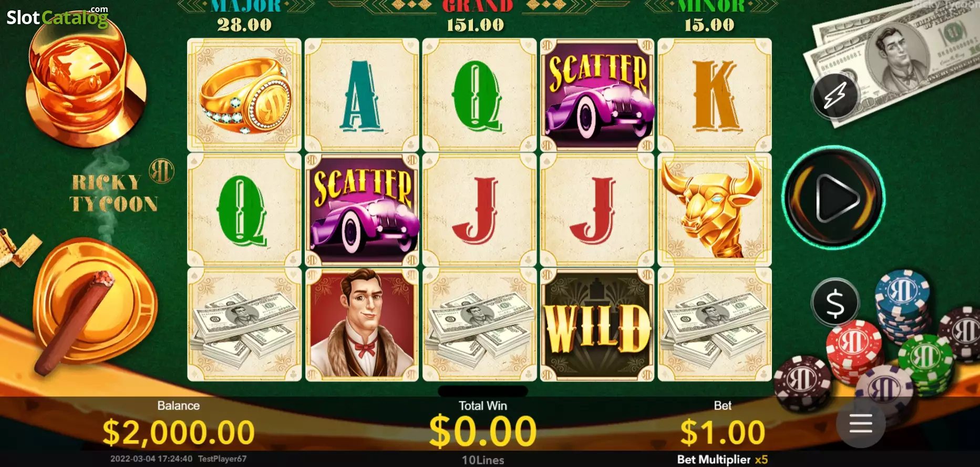Image resolution: width=980 pixels, height=467 pixels.
Task: Open the hamburger menu button
Action: tap(861, 423)
